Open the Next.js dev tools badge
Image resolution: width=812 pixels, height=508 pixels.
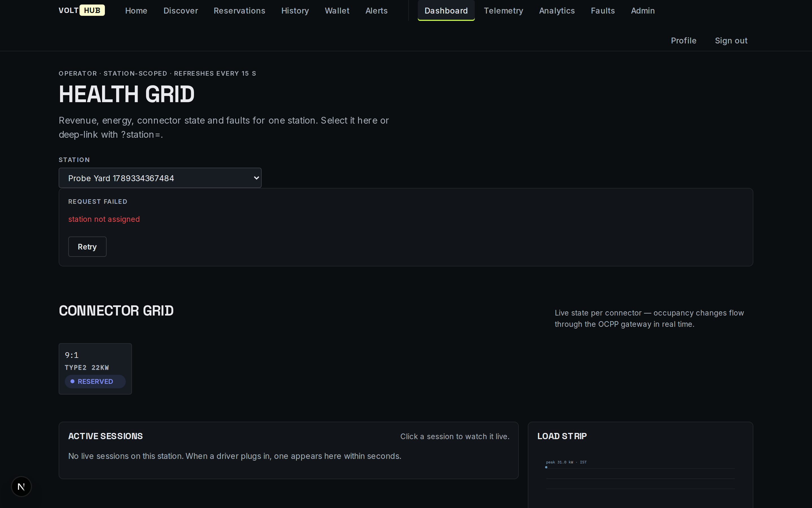[21, 487]
